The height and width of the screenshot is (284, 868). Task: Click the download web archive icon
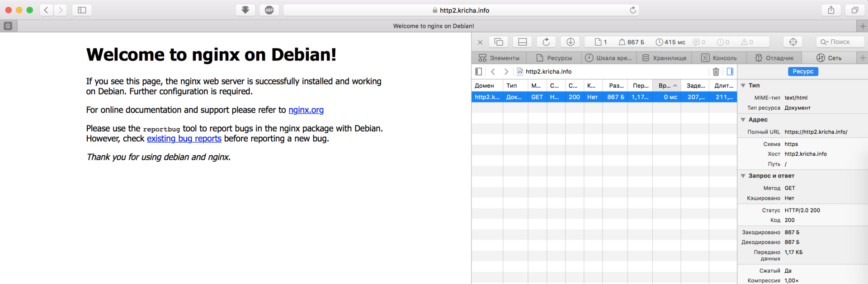570,42
